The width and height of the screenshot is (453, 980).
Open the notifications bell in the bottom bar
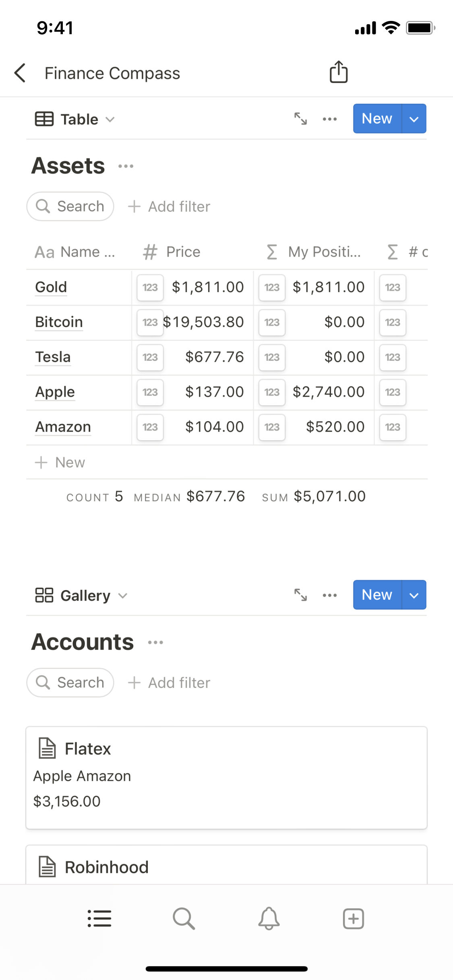269,918
